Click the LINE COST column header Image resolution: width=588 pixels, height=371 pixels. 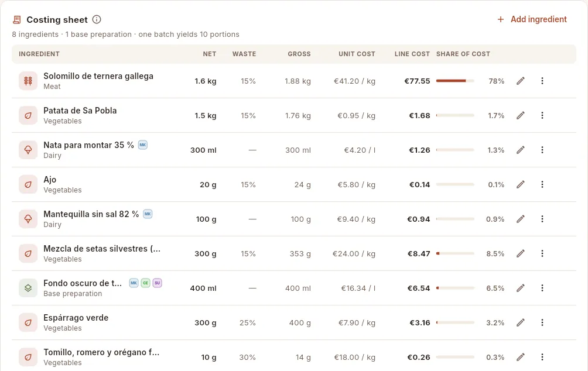(x=412, y=54)
